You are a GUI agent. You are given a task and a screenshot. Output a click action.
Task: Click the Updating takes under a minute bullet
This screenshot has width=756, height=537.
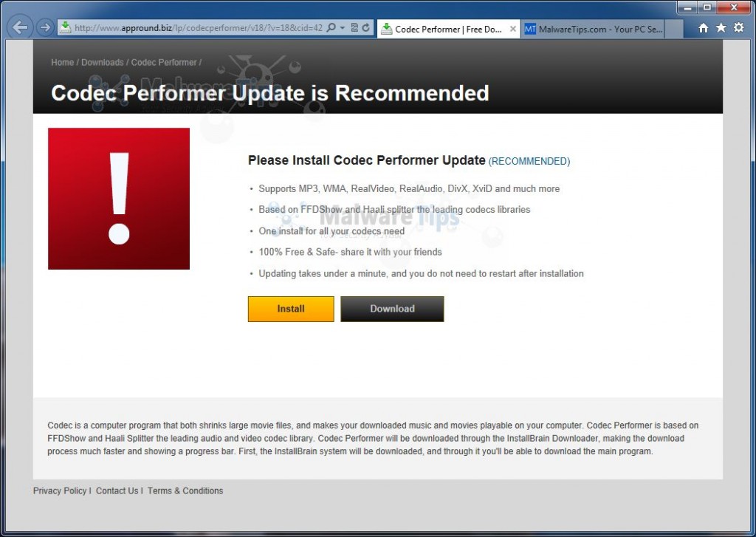click(421, 273)
